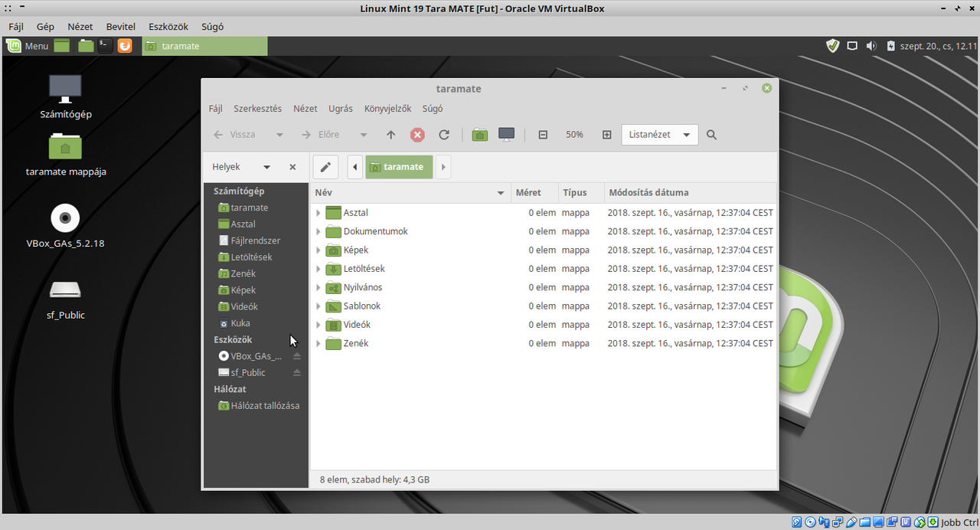The image size is (980, 530).
Task: Launch Firefox from the panel
Action: (125, 46)
